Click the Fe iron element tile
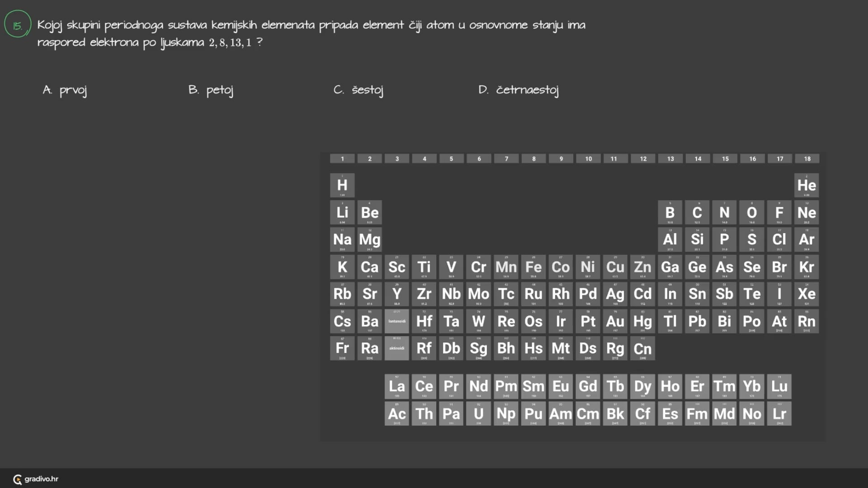The image size is (868, 488). (x=533, y=267)
